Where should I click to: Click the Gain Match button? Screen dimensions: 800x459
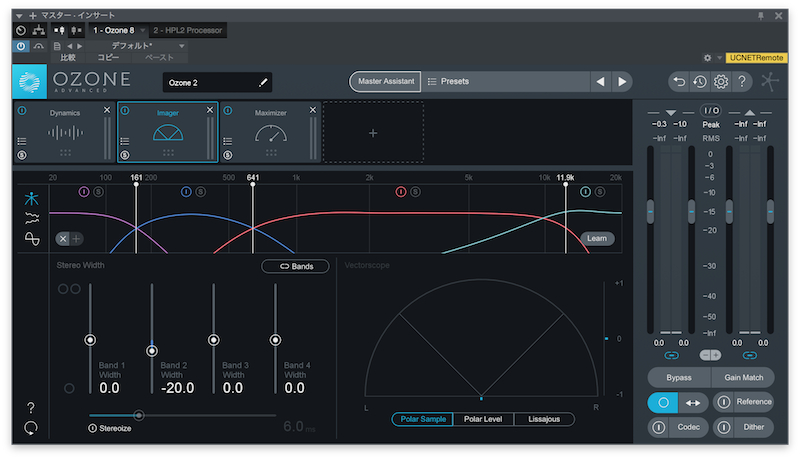pyautogui.click(x=743, y=377)
